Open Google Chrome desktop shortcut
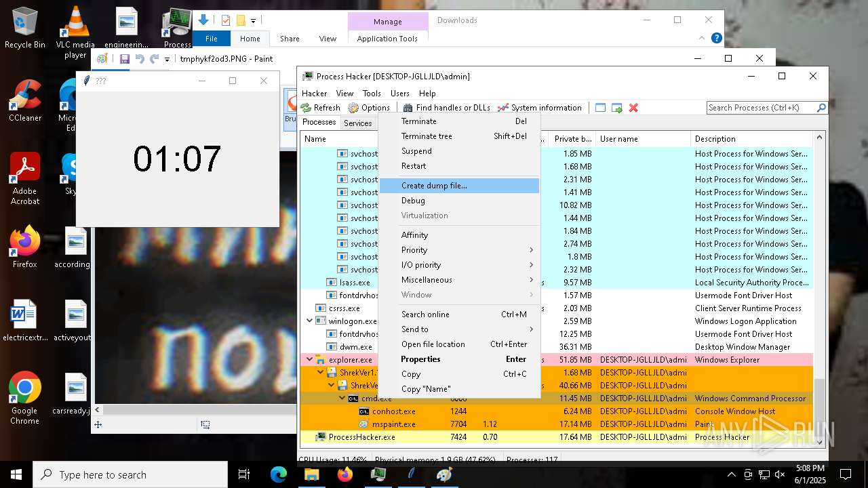 (x=25, y=398)
